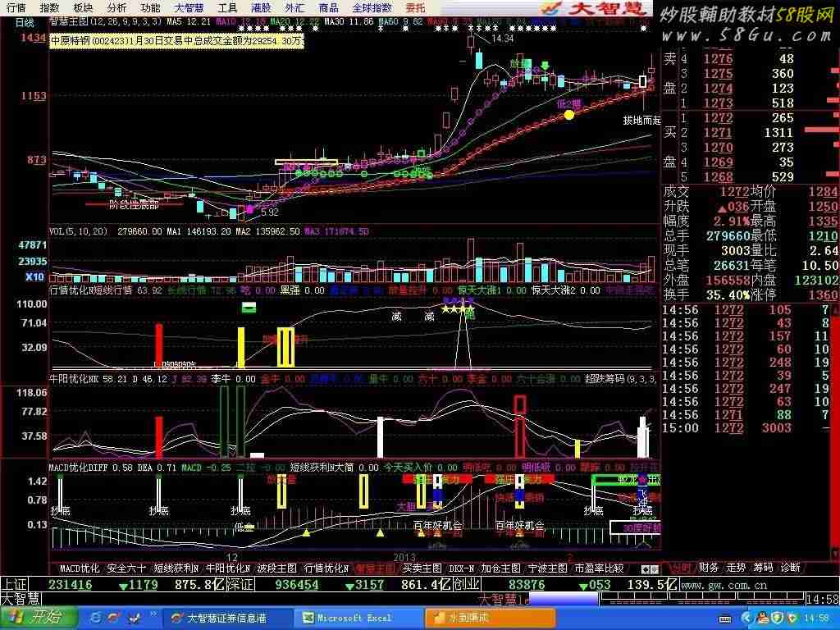Click the 大智慧 label in bottom bar
840x630 pixels.
[x=21, y=598]
